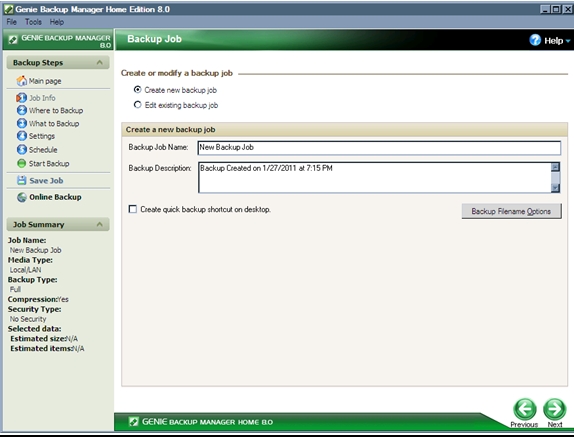Click the description scrollbar up arrow
Viewport: 574px width, 437px height.
555,167
